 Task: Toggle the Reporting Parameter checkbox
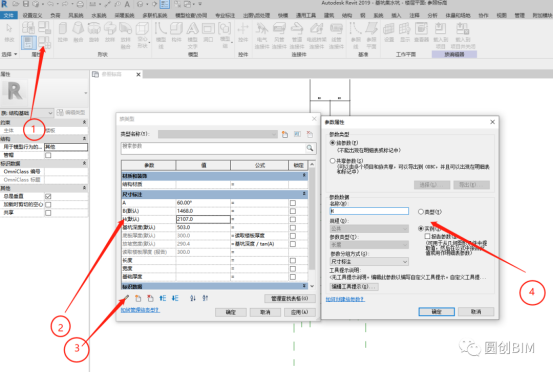pos(427,236)
